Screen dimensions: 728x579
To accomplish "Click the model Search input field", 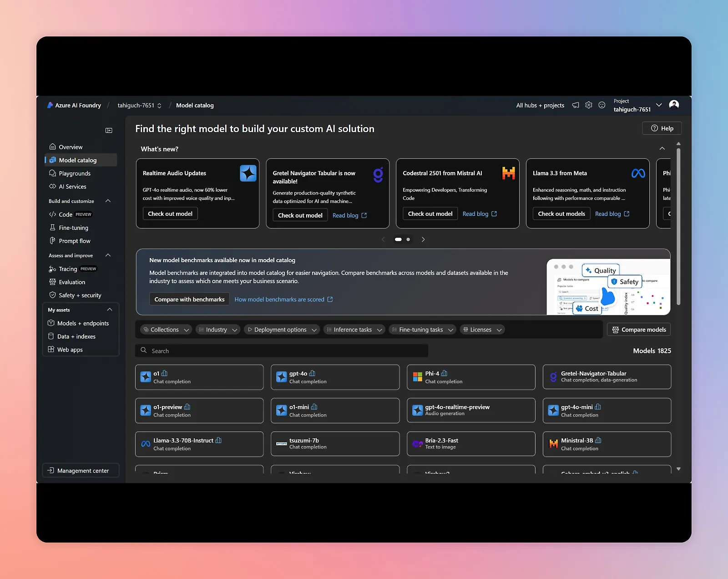I will click(282, 351).
